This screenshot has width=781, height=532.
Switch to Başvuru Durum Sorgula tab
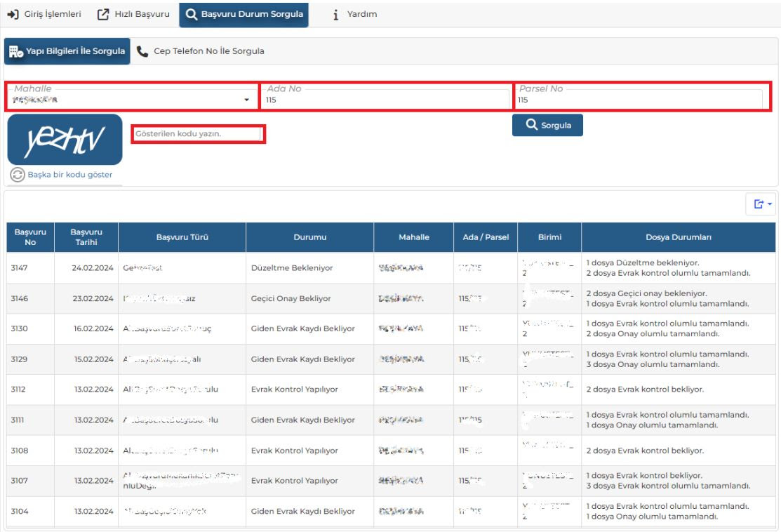tap(243, 14)
